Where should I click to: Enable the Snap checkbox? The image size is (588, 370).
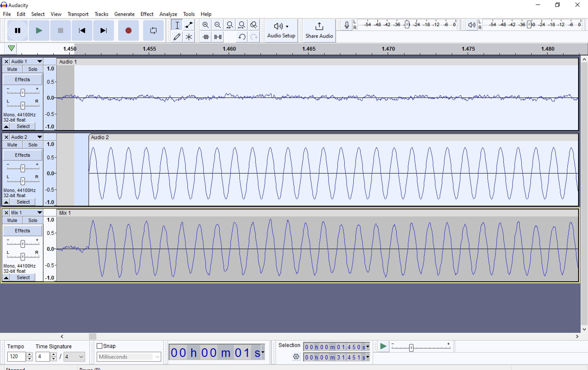(99, 346)
